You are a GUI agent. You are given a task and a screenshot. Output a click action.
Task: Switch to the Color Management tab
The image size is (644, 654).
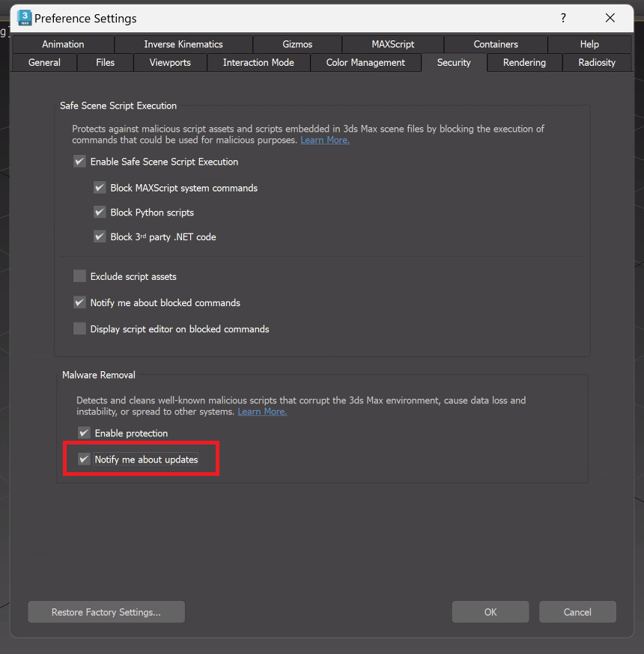coord(366,63)
